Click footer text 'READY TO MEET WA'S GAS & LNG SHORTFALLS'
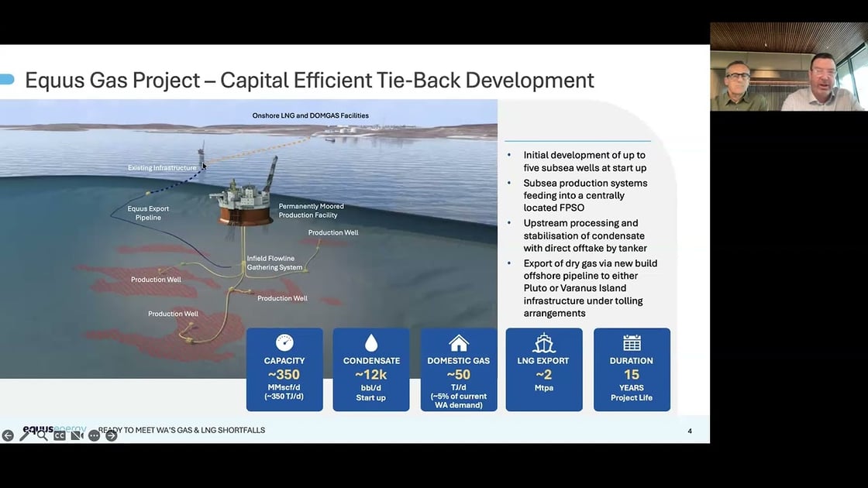This screenshot has width=868, height=488. click(181, 430)
